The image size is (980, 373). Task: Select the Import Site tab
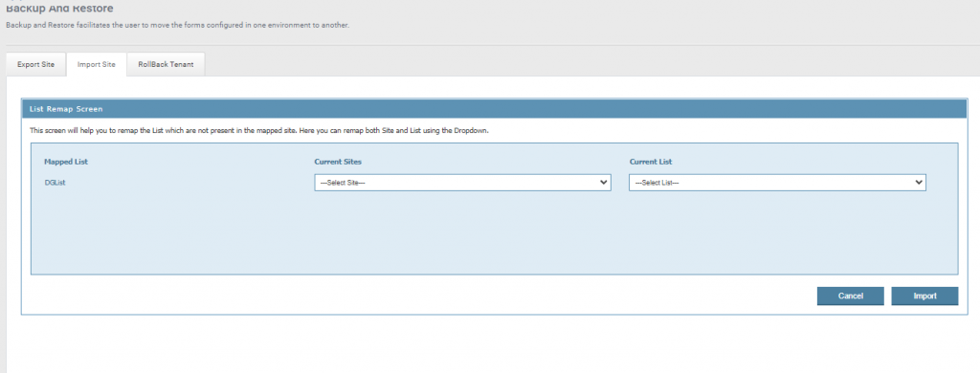97,65
